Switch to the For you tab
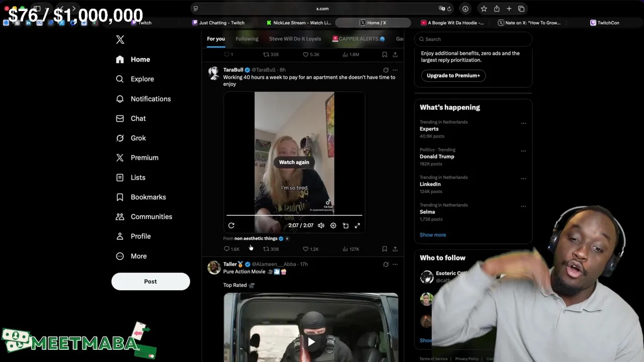Viewport: 644px width, 362px height. (x=216, y=39)
